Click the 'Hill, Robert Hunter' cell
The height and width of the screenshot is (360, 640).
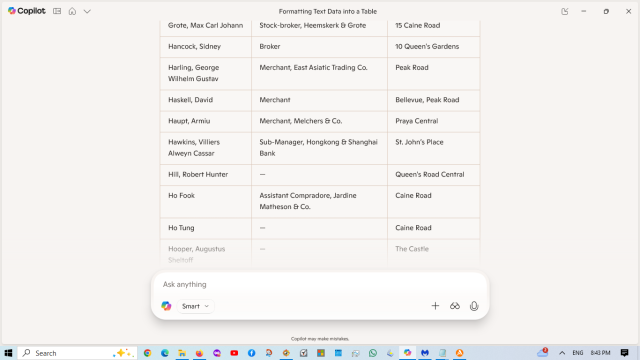pyautogui.click(x=206, y=175)
